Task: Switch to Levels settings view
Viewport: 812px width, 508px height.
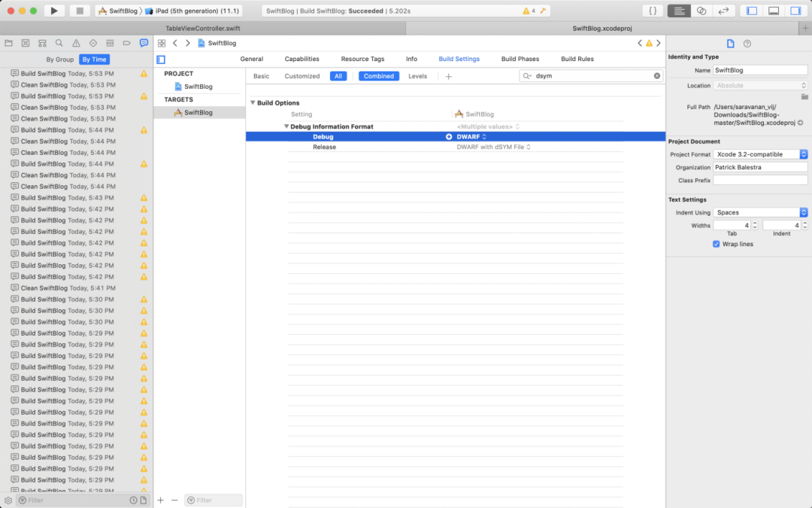Action: click(x=417, y=76)
